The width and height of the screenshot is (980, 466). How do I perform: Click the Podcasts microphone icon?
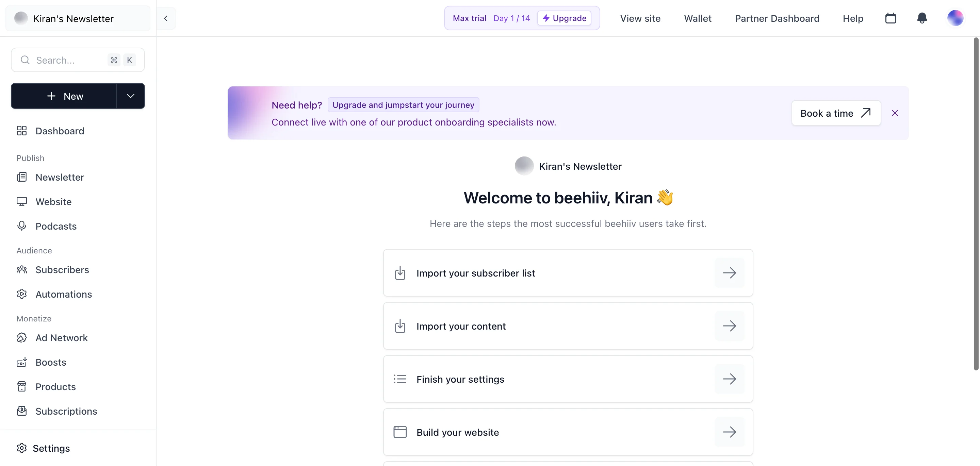tap(22, 226)
